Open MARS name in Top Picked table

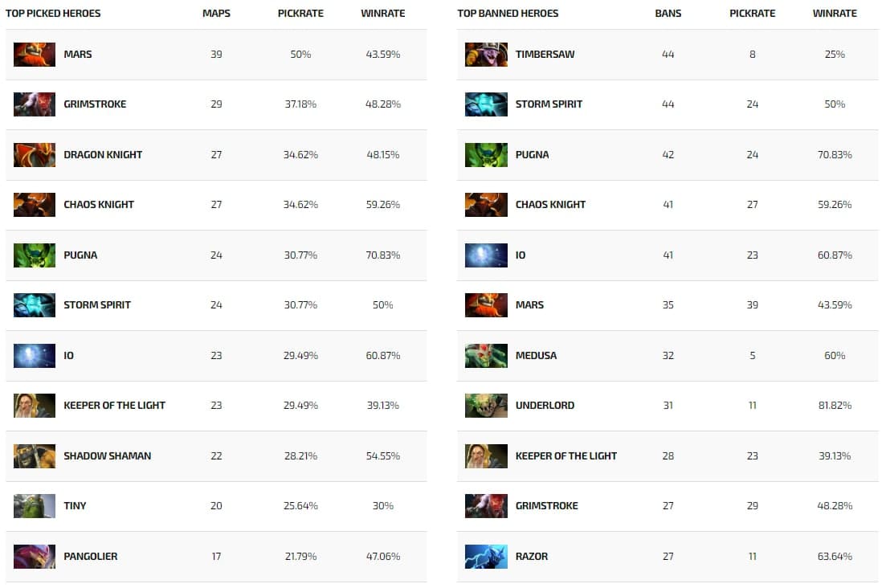(77, 55)
